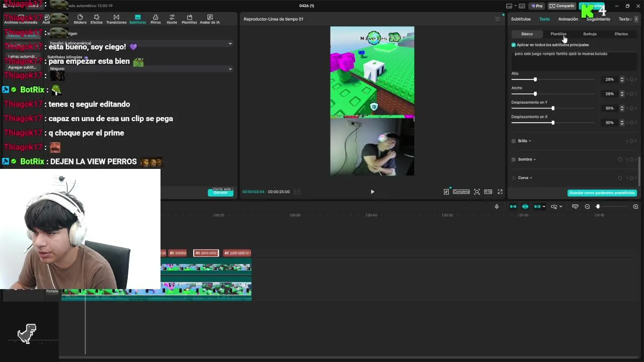Select the 'estaba' subtitle clip in timeline
The height and width of the screenshot is (362, 644).
click(x=178, y=253)
